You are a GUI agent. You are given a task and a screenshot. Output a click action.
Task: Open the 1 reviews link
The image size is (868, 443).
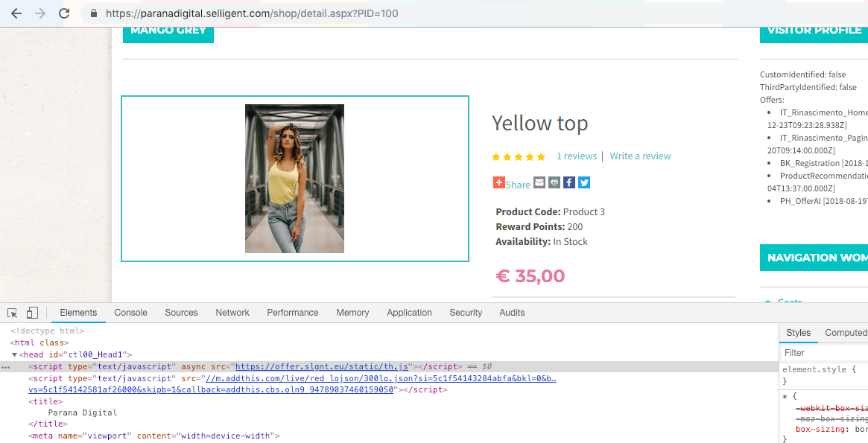pos(577,156)
